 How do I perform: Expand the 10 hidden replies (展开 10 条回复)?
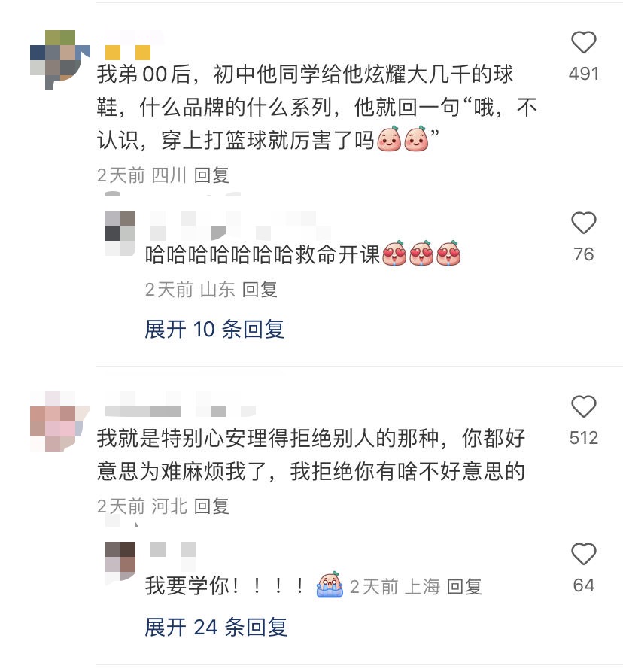[214, 329]
